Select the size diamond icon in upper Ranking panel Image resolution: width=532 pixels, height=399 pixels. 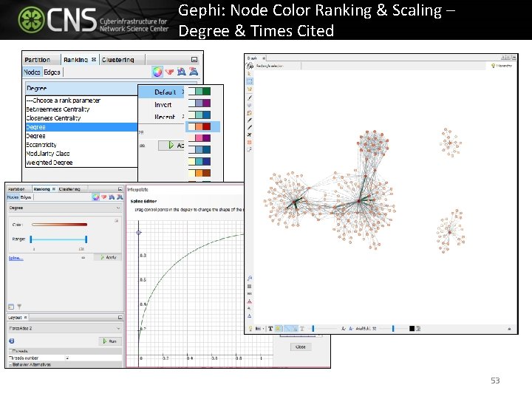click(x=169, y=72)
